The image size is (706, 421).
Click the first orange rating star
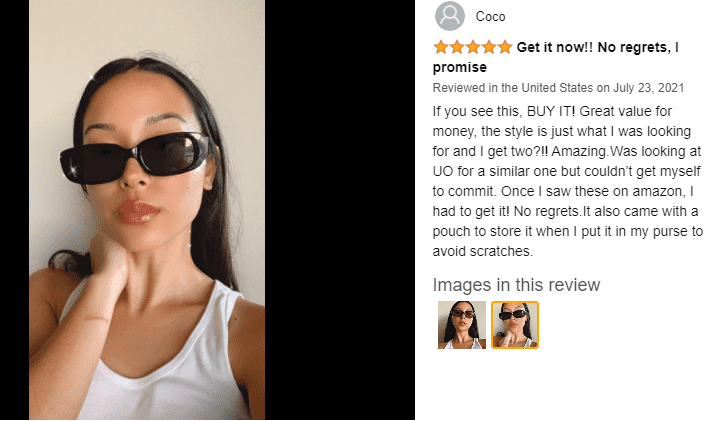(x=441, y=47)
